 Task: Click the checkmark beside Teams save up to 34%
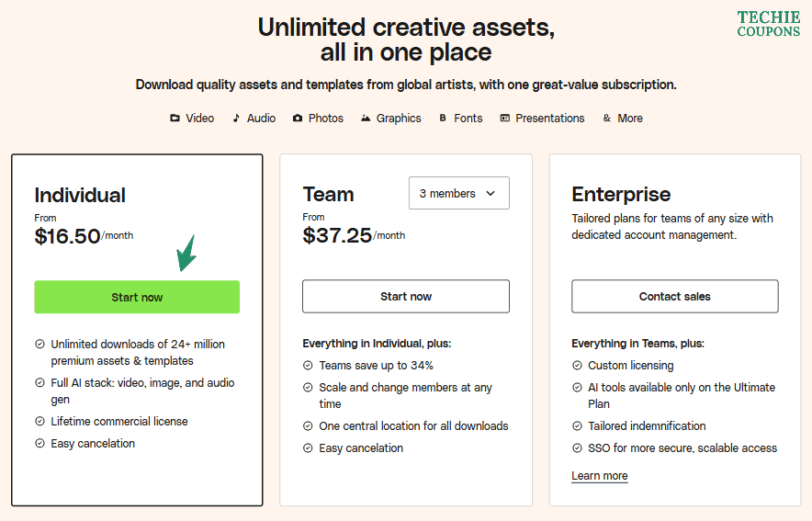coord(308,366)
